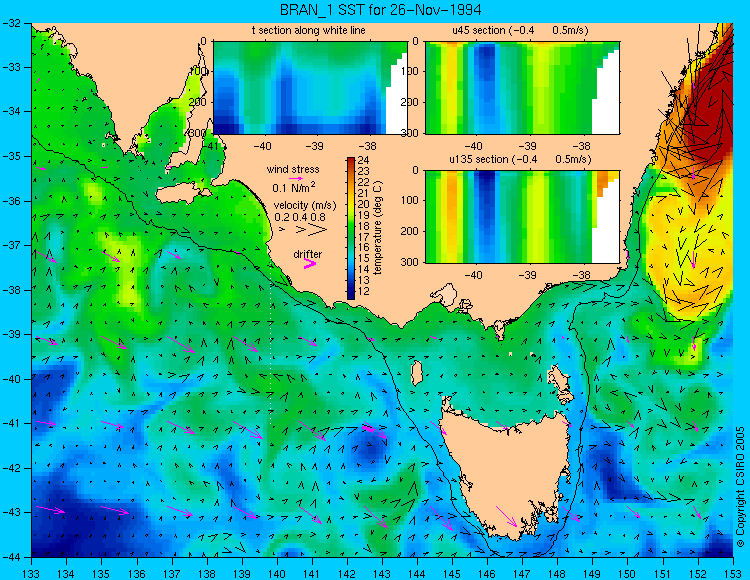Click the 'drifter' legend label
This screenshot has width=750, height=580.
click(x=308, y=254)
